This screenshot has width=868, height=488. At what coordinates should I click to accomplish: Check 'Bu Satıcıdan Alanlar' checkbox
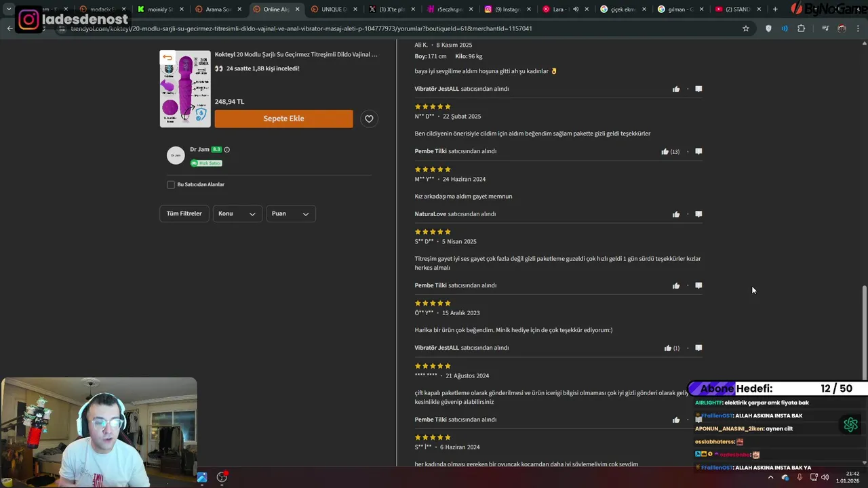tap(171, 184)
